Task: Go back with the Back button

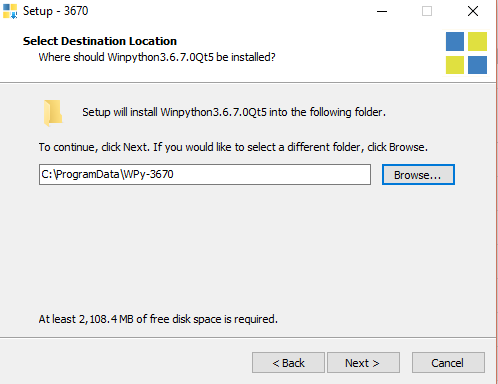Action: coord(288,363)
